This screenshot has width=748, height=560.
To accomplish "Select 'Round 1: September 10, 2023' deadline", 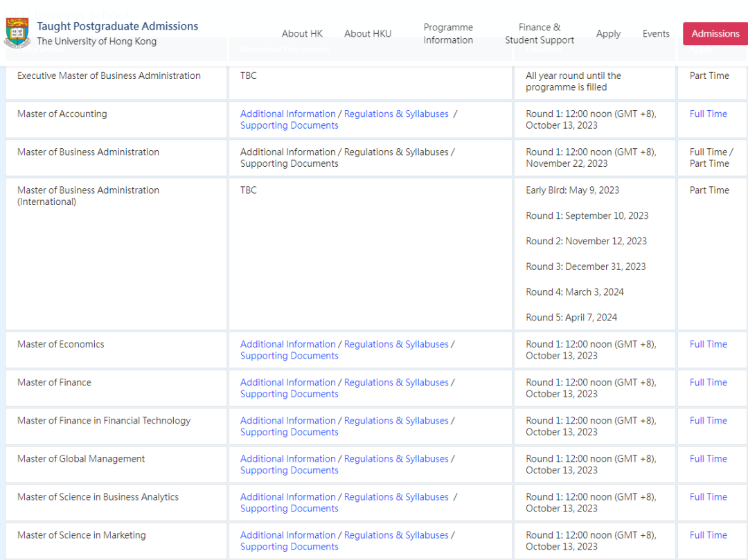I will pos(587,215).
